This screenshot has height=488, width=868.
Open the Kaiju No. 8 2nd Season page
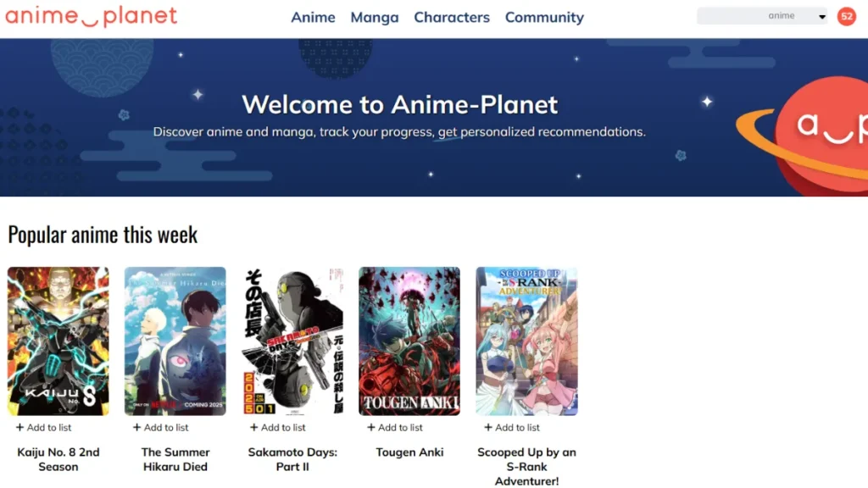coord(58,459)
